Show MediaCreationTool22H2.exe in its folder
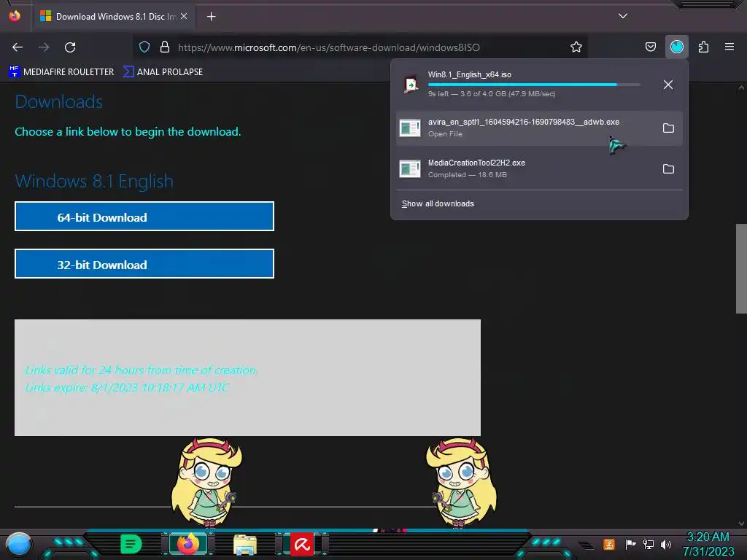Screen dimensions: 747x560 click(x=668, y=169)
